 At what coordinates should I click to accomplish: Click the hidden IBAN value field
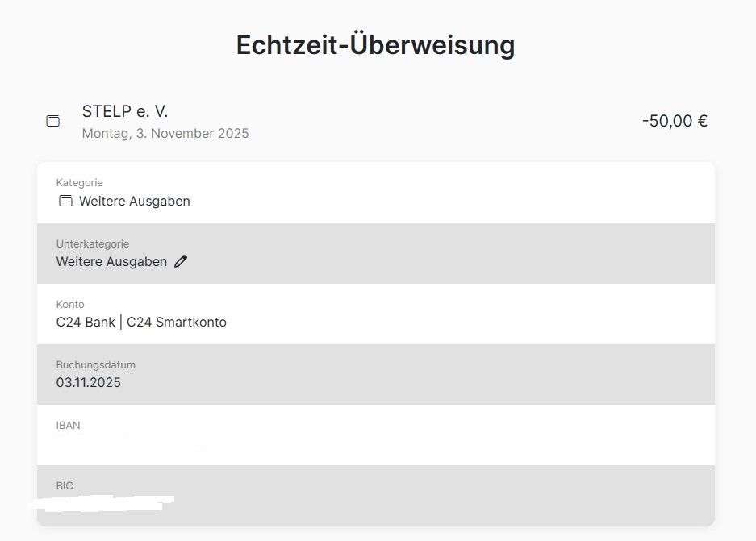[129, 443]
